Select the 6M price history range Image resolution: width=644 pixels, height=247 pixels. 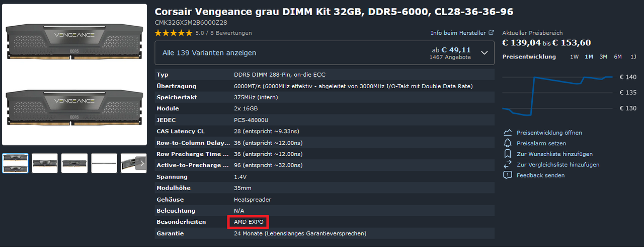[618, 56]
